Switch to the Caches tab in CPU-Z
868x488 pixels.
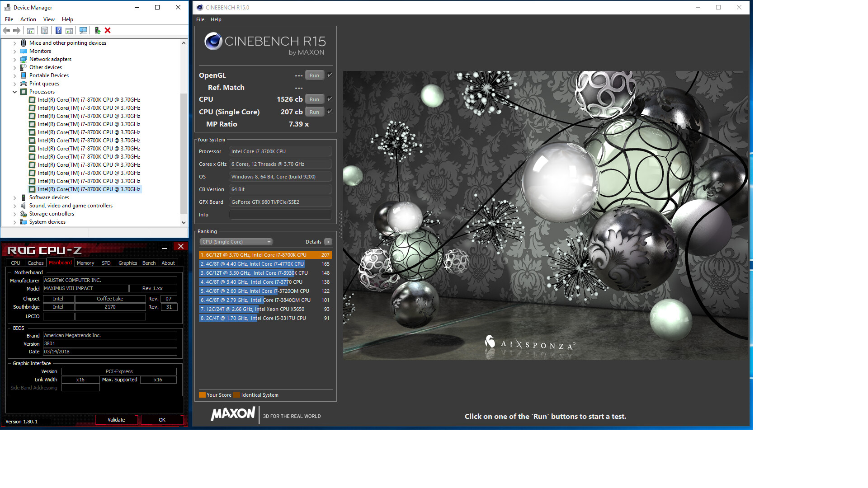click(36, 263)
